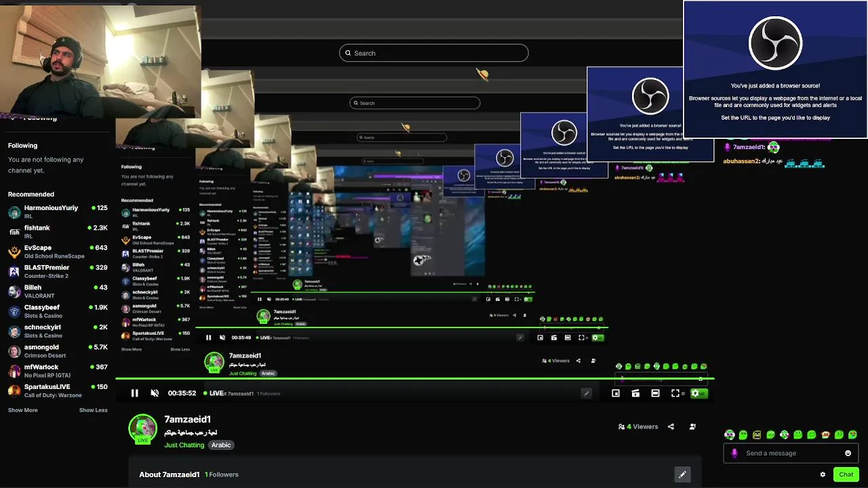Open mini player from the 00:35:52 control bar
This screenshot has height=488, width=868.
pos(616,393)
